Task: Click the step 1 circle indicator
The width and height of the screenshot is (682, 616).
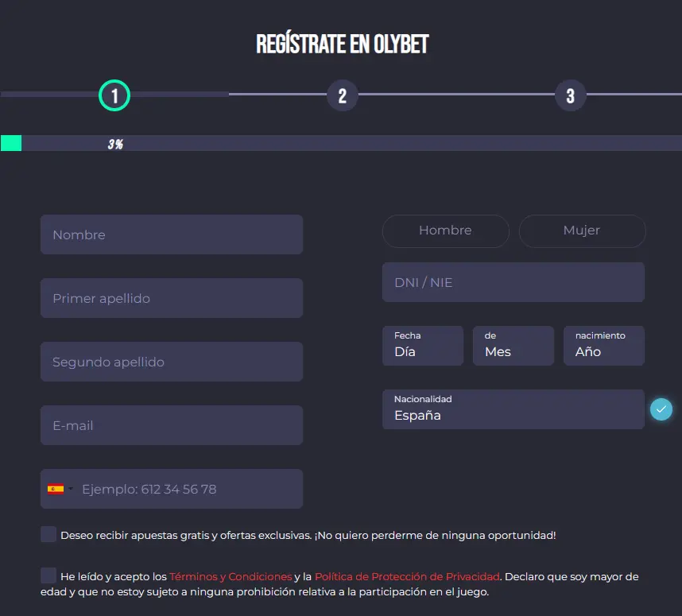Action: 114,95
